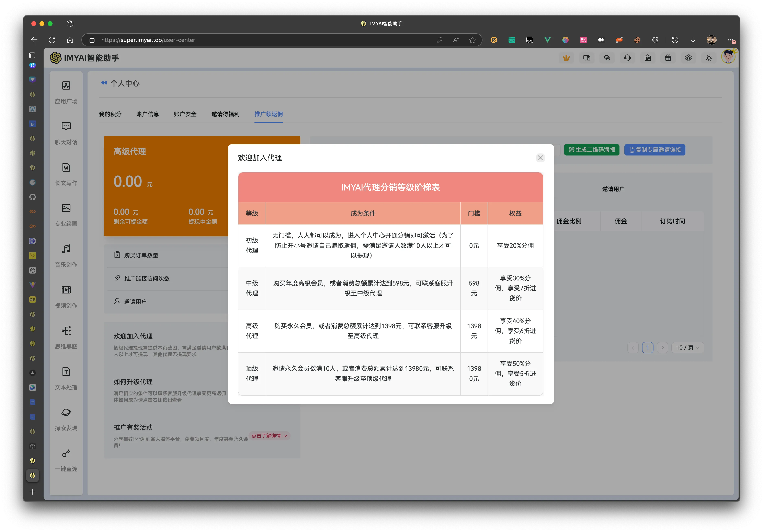
Task: Open 视频创作 in the sidebar
Action: coord(66,297)
